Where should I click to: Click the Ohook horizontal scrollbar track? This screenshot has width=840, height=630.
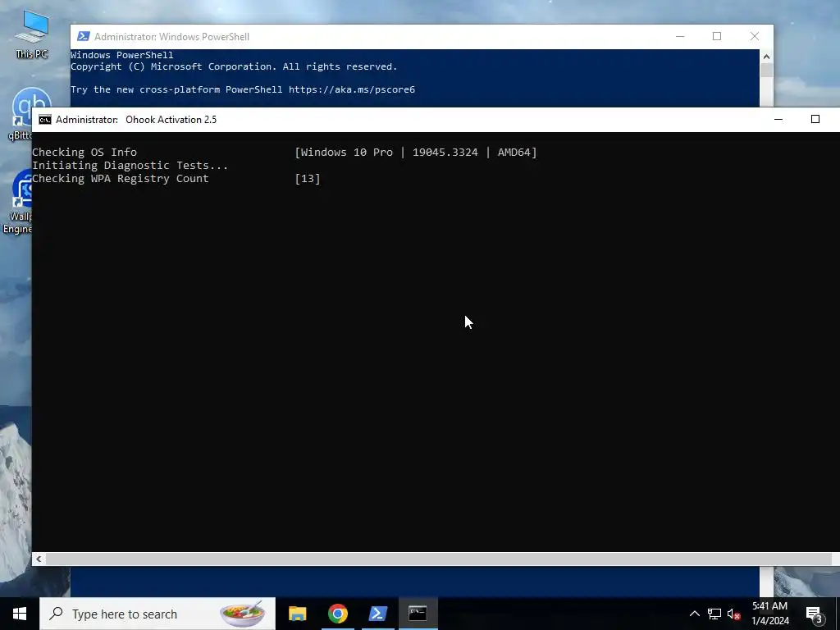point(438,559)
